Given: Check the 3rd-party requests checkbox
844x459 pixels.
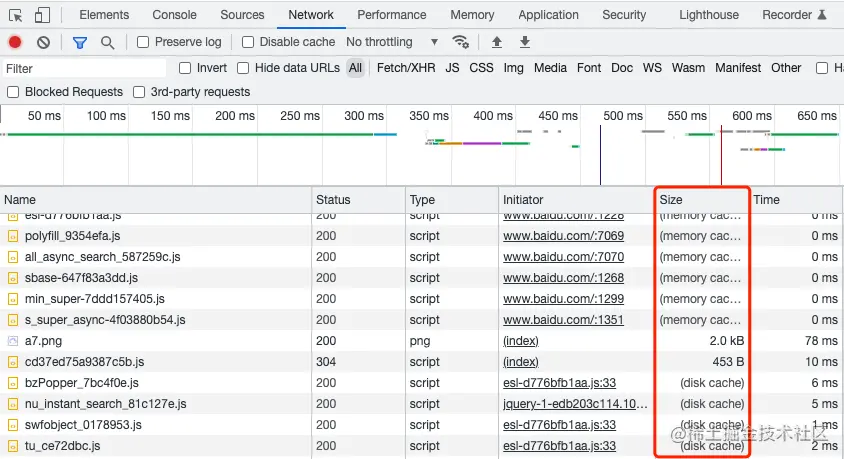Looking at the screenshot, I should coord(139,92).
